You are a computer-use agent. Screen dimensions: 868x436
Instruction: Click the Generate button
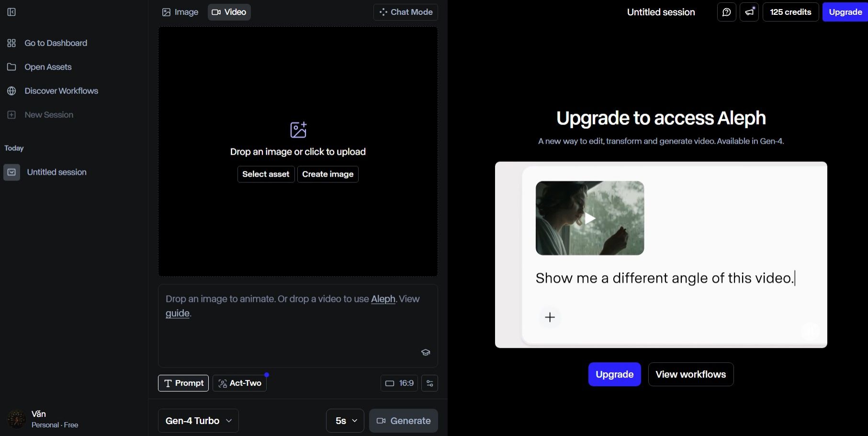click(404, 421)
